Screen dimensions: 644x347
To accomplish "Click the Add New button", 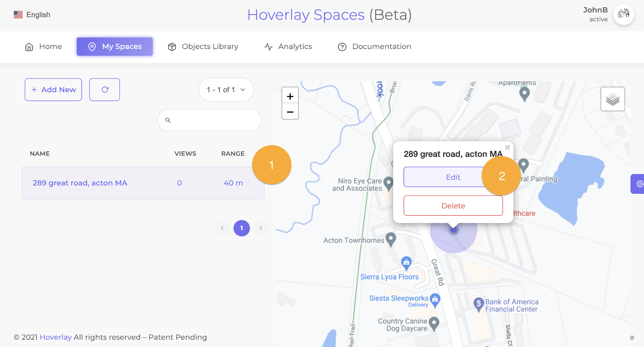I will point(53,90).
